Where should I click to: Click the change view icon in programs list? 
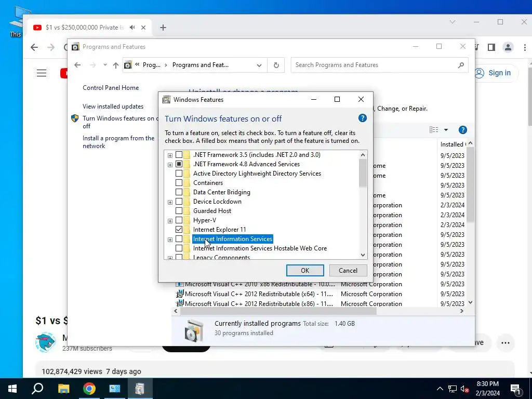tap(434, 129)
